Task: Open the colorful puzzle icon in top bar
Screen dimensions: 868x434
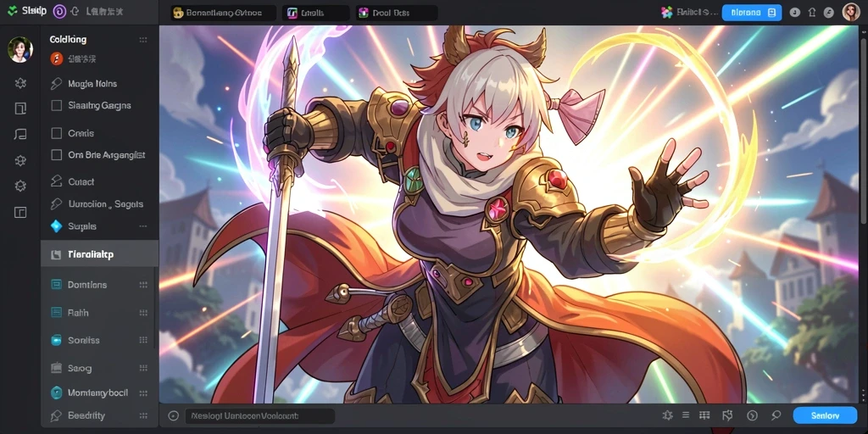Action: click(x=667, y=12)
